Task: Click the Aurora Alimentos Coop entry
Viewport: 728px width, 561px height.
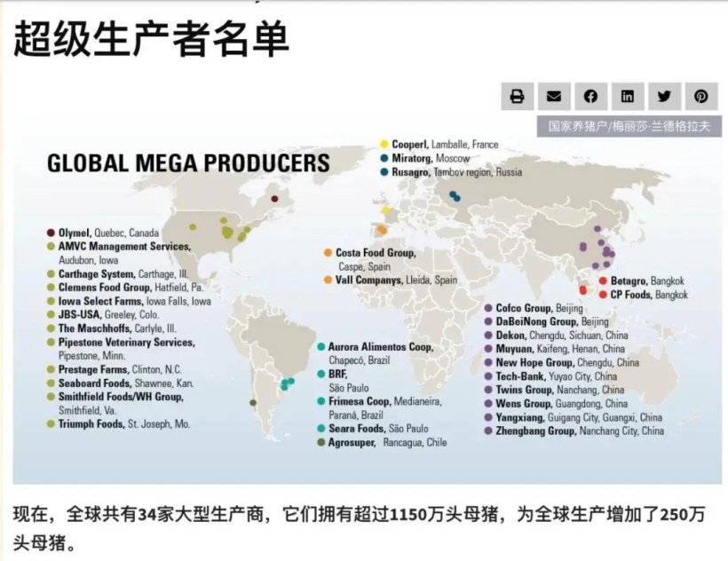Action: click(376, 353)
